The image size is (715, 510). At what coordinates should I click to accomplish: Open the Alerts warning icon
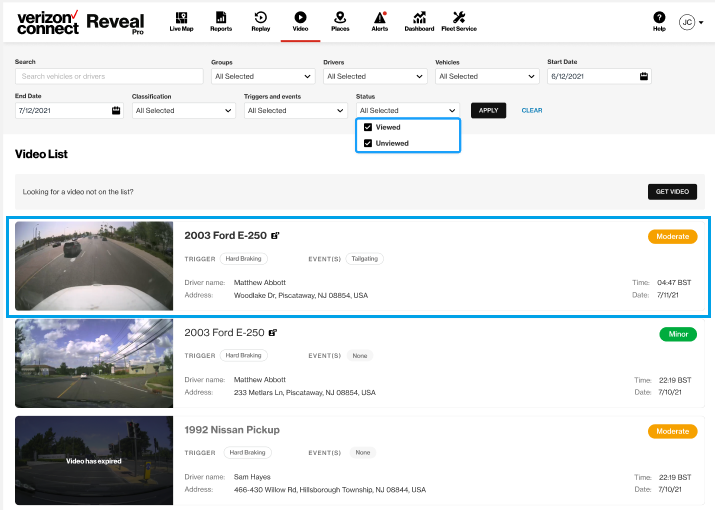coord(380,17)
